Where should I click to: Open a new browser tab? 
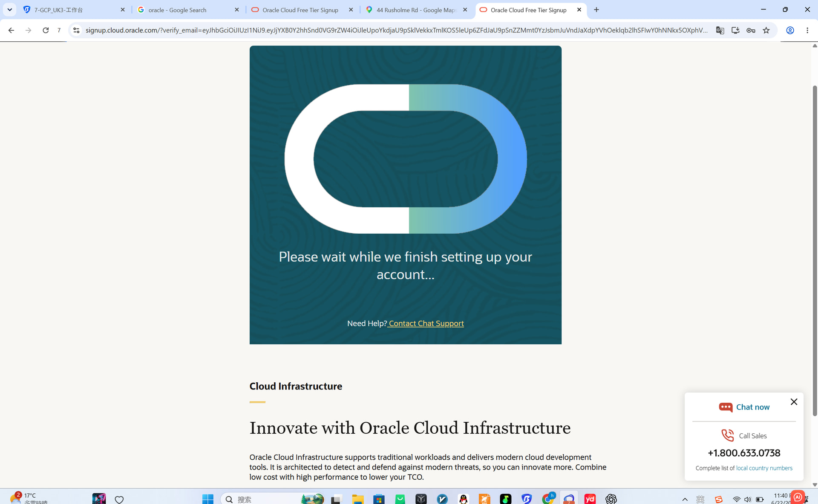click(596, 10)
